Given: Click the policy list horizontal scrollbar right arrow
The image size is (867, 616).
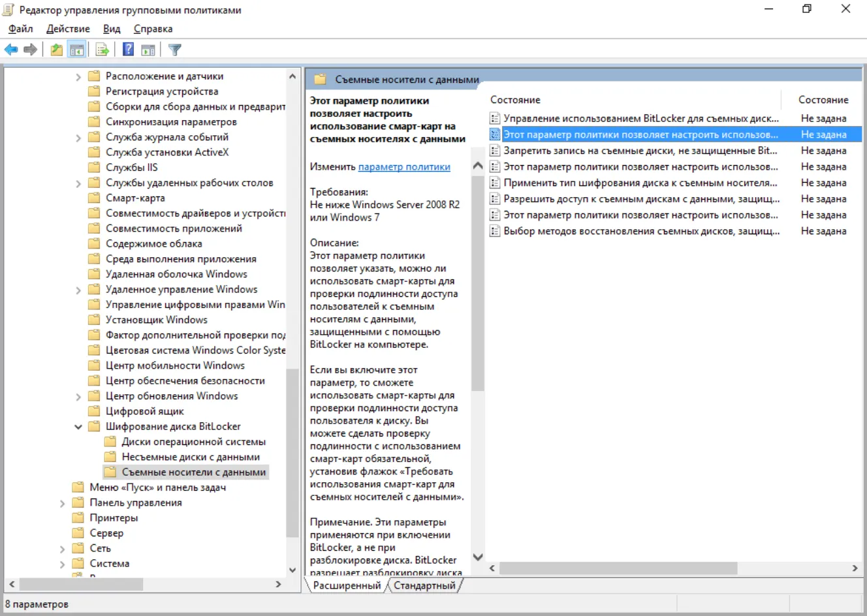Looking at the screenshot, I should [855, 568].
